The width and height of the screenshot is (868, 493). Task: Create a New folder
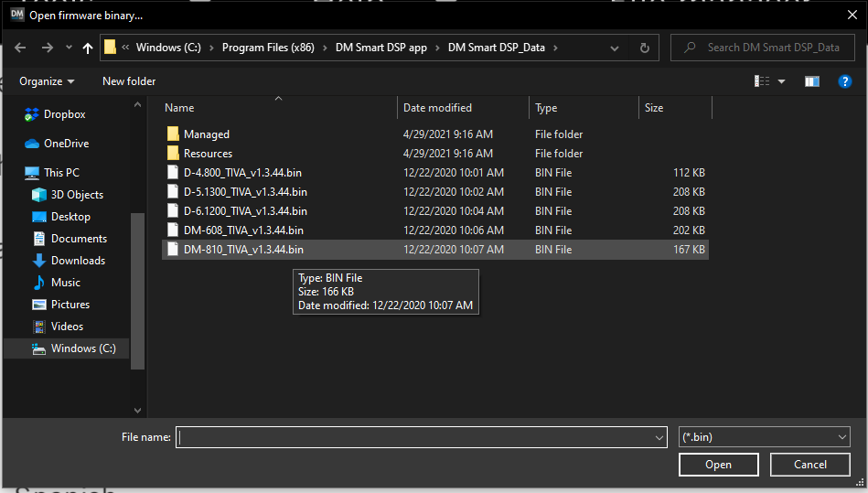coord(129,81)
